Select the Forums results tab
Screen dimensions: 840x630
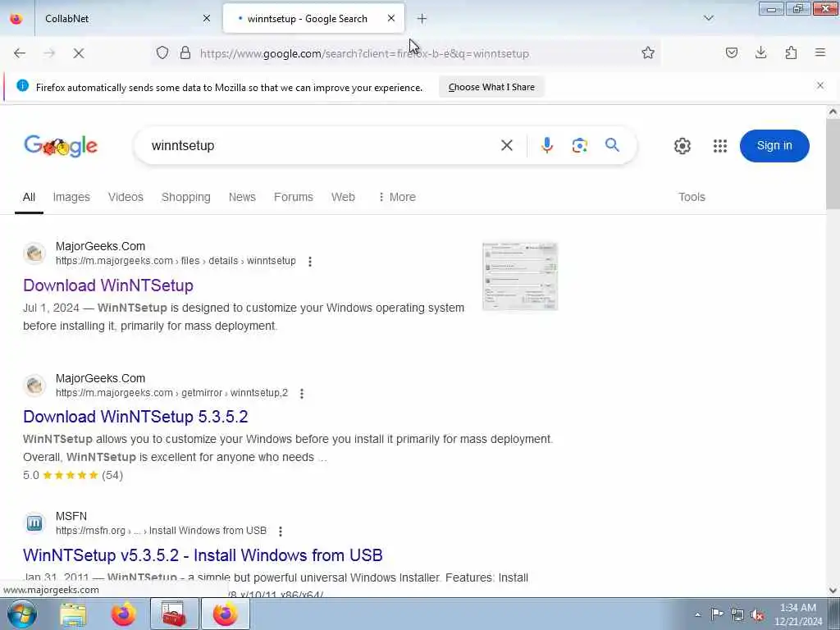tap(294, 197)
